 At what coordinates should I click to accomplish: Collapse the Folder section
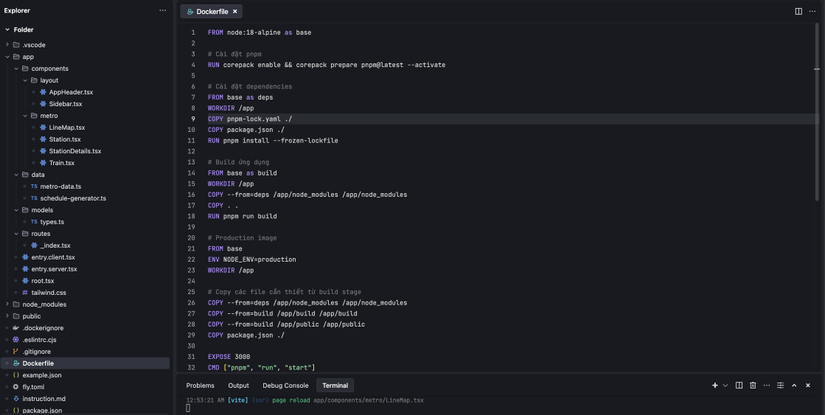(x=7, y=29)
